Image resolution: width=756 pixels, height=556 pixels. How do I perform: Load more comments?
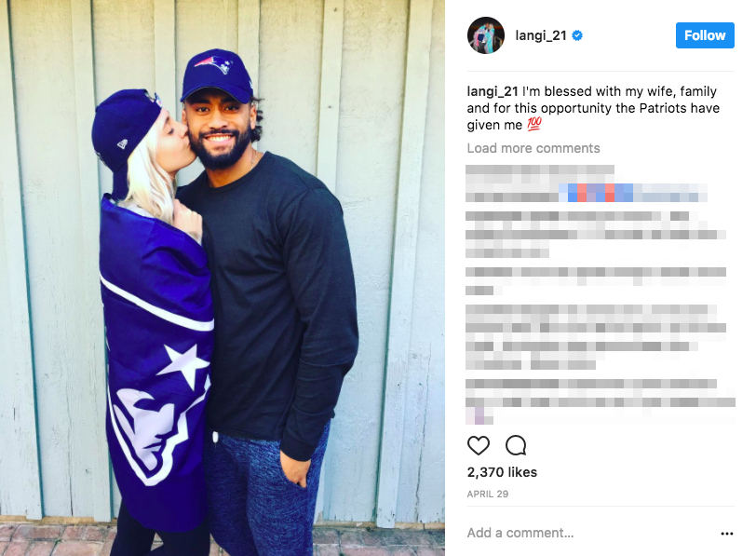(x=533, y=148)
